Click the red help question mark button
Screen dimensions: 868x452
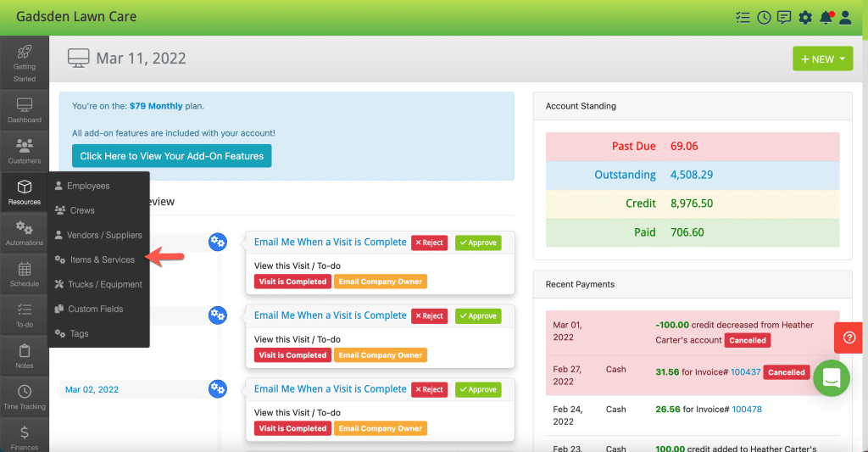849,338
